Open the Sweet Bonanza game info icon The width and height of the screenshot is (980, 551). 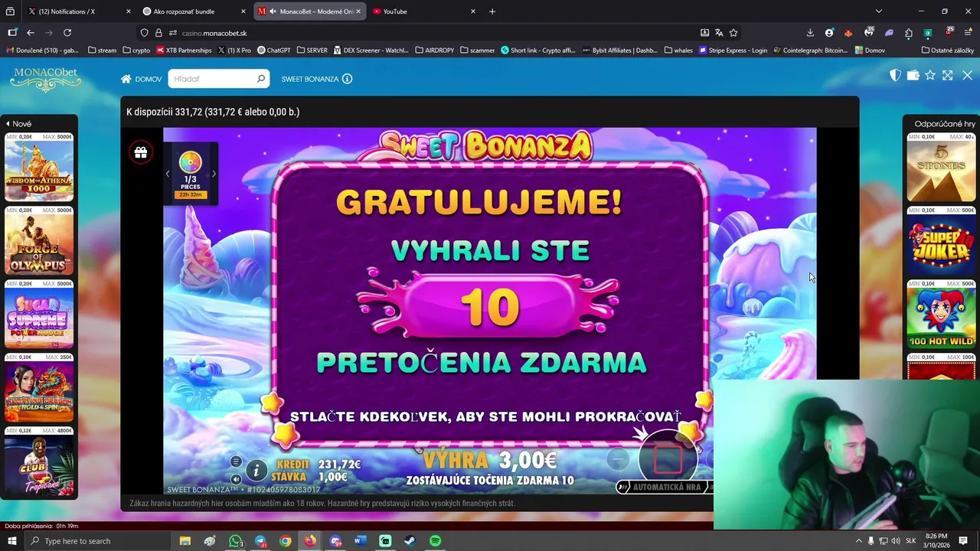tap(347, 79)
